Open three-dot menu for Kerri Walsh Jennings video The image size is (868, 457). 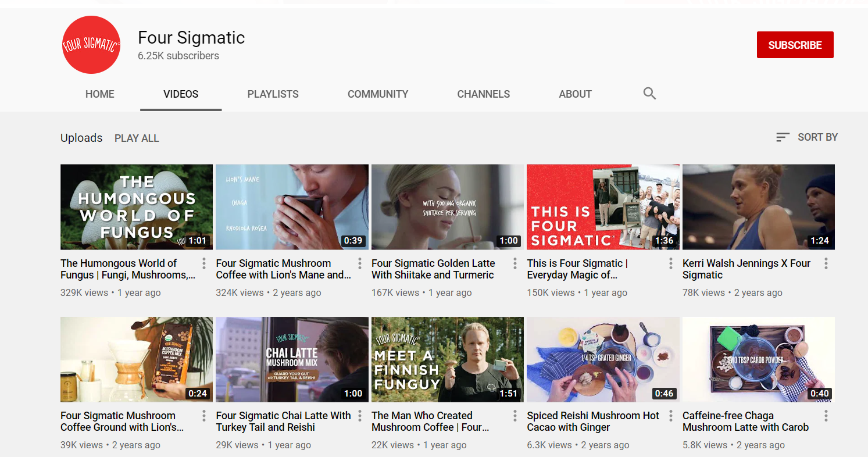pos(826,264)
